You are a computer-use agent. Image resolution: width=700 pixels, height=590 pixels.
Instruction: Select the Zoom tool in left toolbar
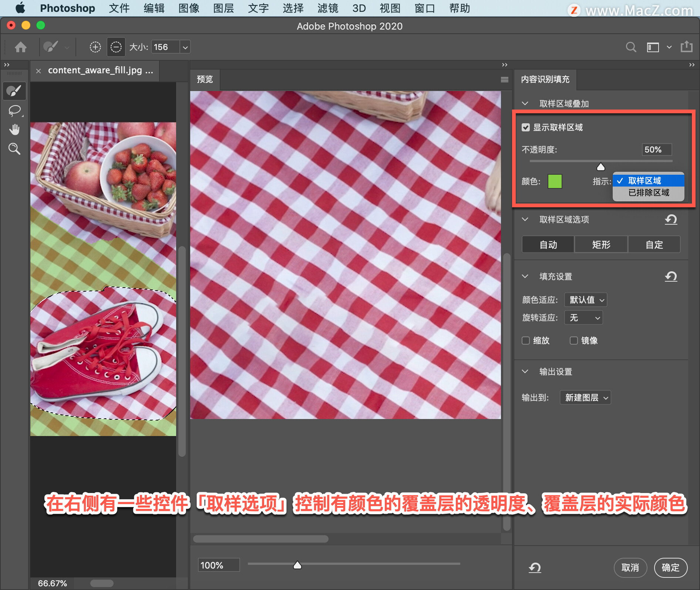tap(14, 149)
